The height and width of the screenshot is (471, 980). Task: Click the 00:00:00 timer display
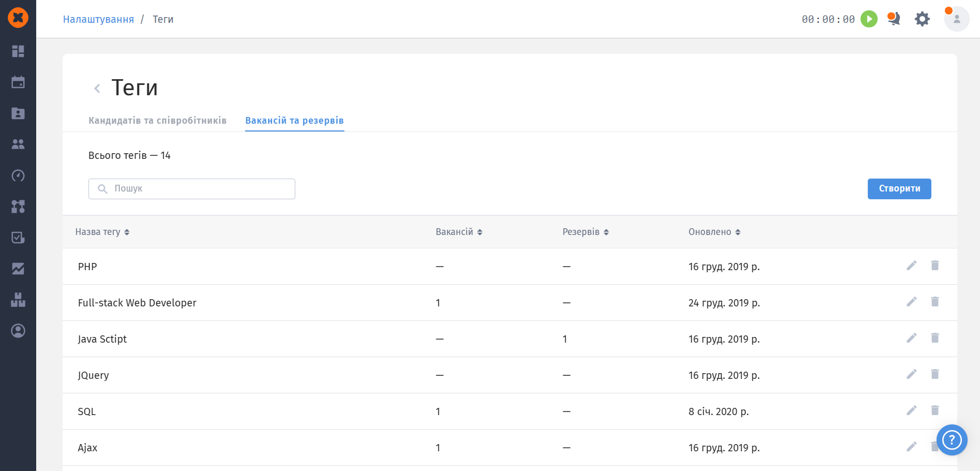click(x=828, y=19)
